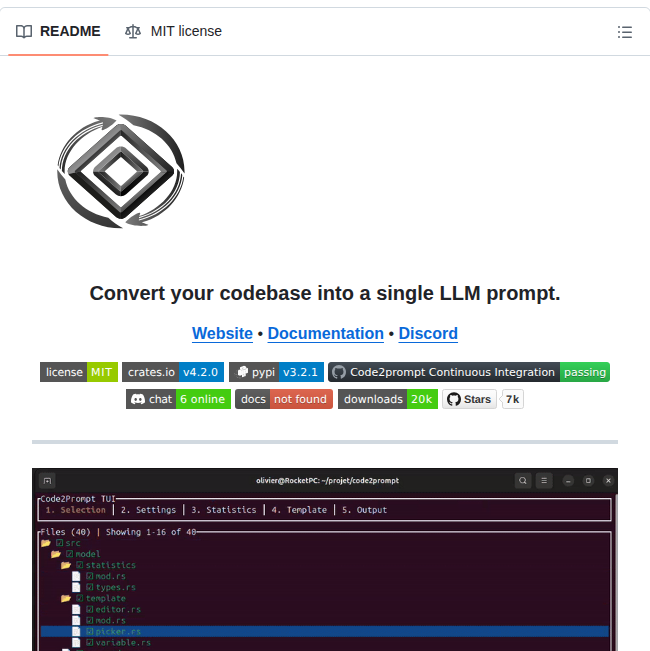Click the book icon beside README
Image resolution: width=650 pixels, height=651 pixels.
point(24,32)
